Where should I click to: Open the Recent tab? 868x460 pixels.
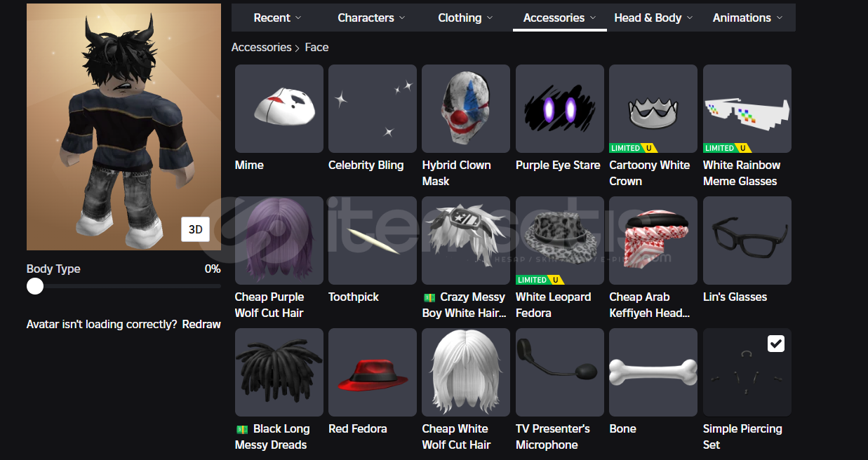click(x=278, y=18)
